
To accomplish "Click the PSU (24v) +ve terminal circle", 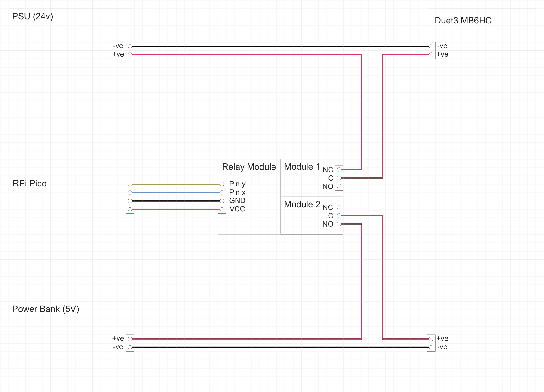I will [x=130, y=55].
